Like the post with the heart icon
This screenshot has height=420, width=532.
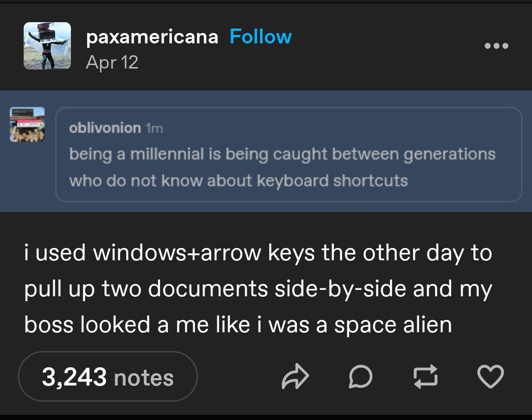(491, 377)
